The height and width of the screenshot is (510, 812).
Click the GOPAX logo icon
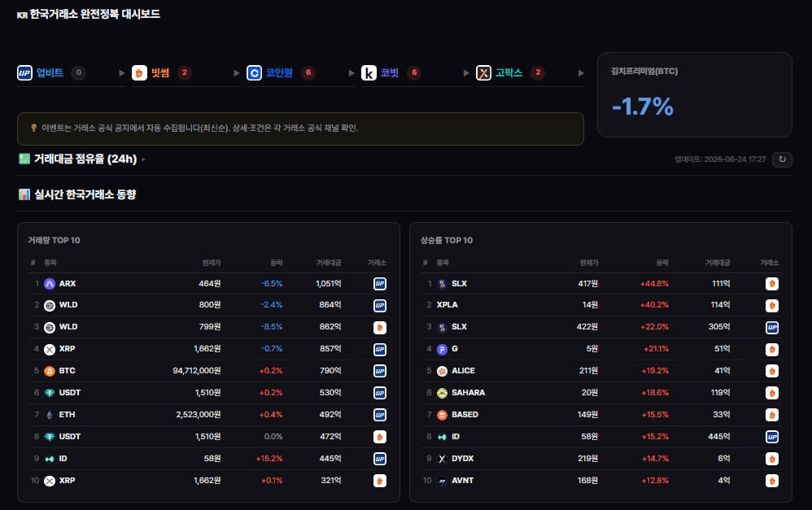click(x=483, y=73)
